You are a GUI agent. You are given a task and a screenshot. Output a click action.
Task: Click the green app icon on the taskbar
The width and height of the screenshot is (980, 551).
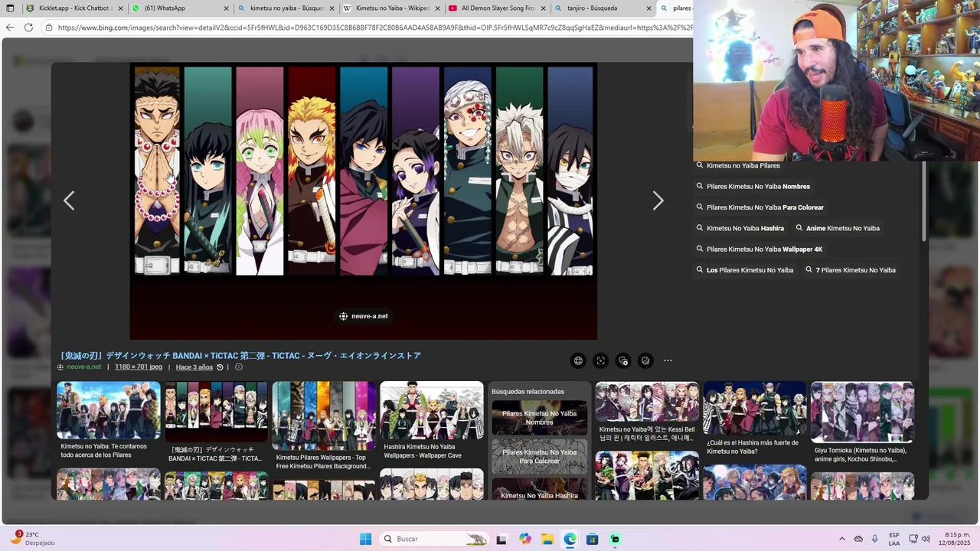tap(615, 539)
